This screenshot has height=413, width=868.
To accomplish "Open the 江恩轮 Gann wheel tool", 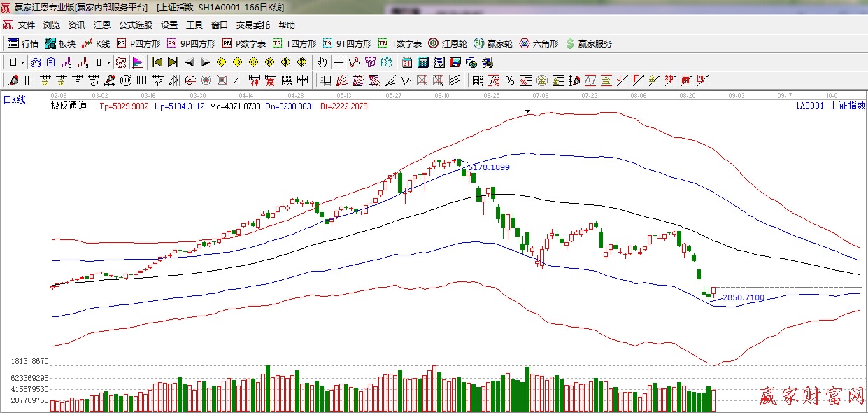I will click(448, 43).
